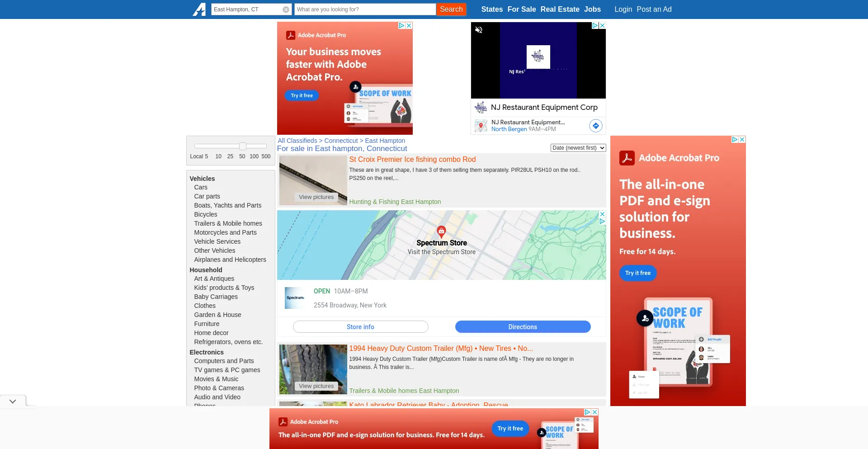This screenshot has height=449, width=868.
Task: Close the Spectrum Store map ad
Action: pyautogui.click(x=602, y=214)
